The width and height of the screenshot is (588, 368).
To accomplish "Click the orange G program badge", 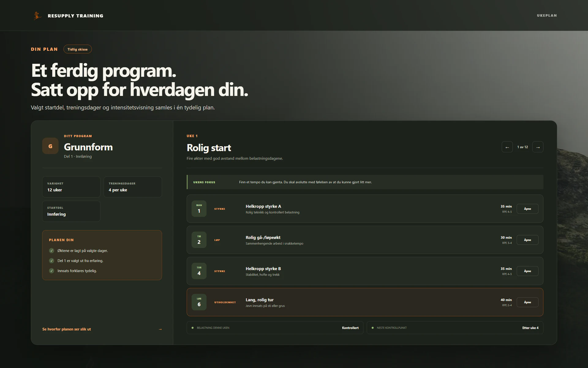I will [x=50, y=146].
